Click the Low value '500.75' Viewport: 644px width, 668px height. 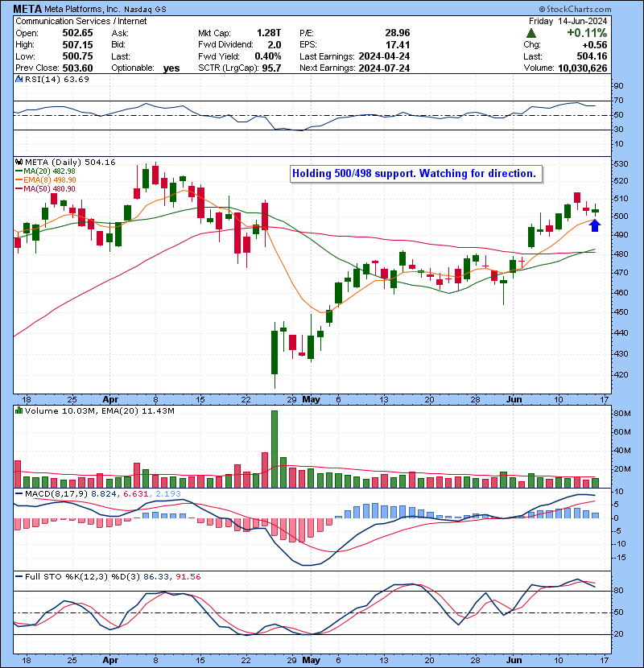tap(77, 56)
